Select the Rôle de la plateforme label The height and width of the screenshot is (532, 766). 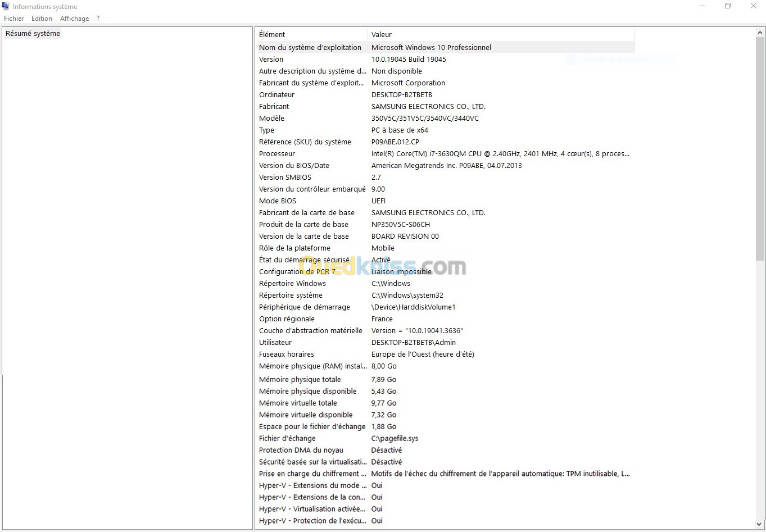[x=294, y=248]
